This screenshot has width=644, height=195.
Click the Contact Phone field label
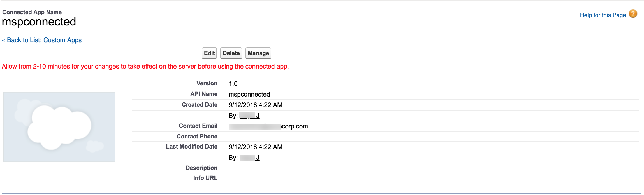[197, 137]
